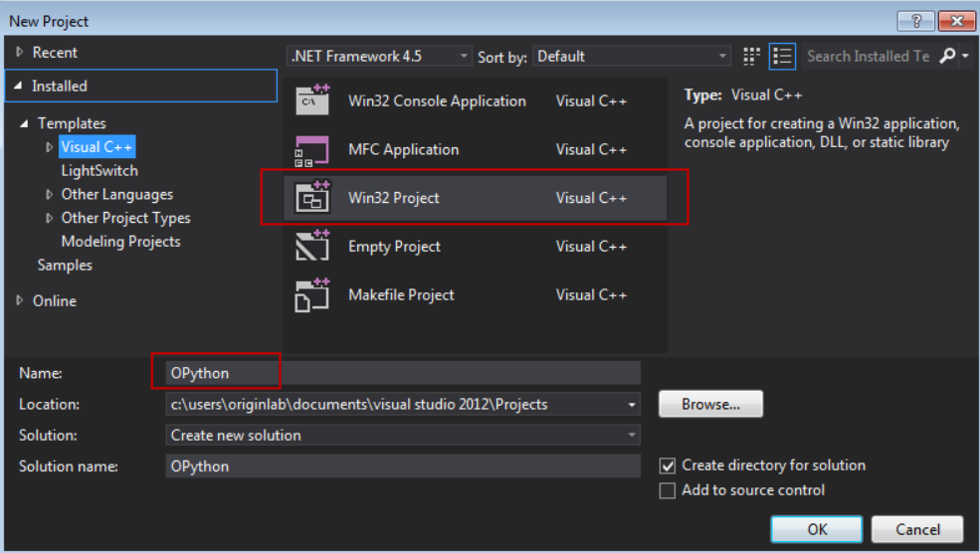The height and width of the screenshot is (553, 980).
Task: Open the dialog Help question-mark button
Action: [915, 21]
